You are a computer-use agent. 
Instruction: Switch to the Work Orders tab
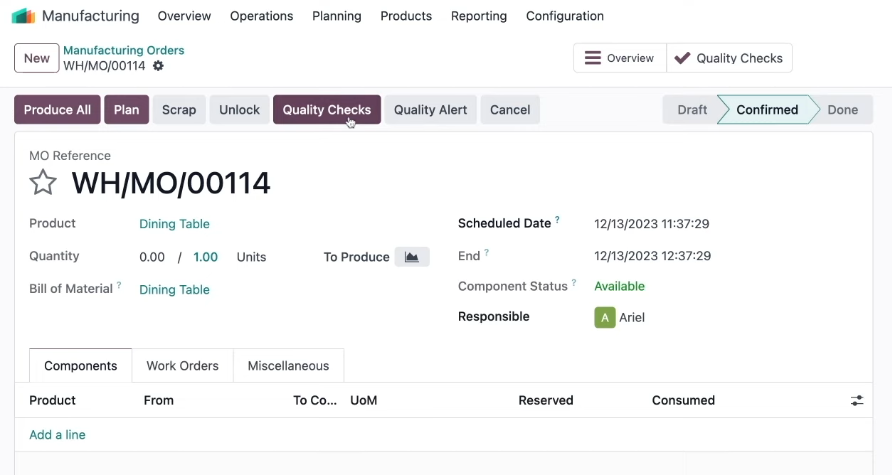click(x=183, y=366)
